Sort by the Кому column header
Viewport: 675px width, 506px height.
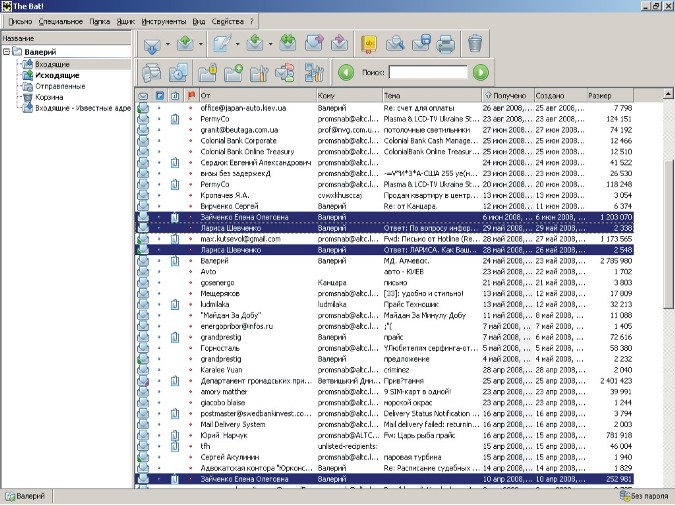349,96
